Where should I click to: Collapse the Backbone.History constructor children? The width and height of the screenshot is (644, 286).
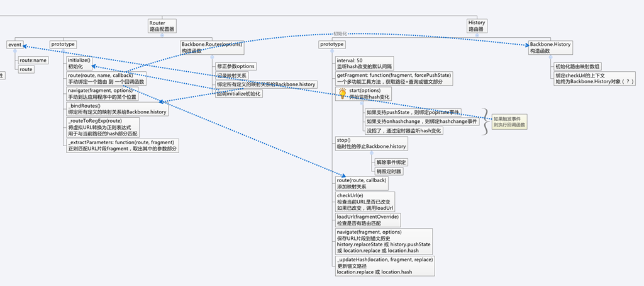(x=550, y=57)
